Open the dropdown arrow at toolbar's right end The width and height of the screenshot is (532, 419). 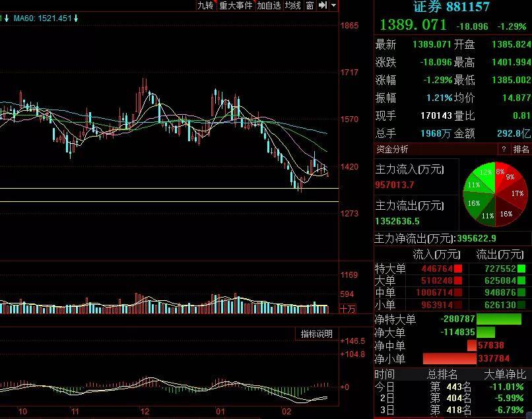pos(333,5)
